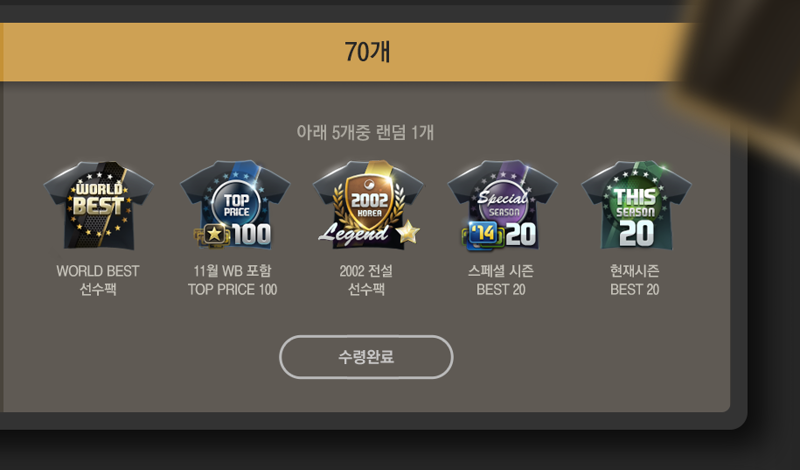This screenshot has height=470, width=800.
Task: Click the star badge on TOP PRICE jersey
Action: point(213,235)
